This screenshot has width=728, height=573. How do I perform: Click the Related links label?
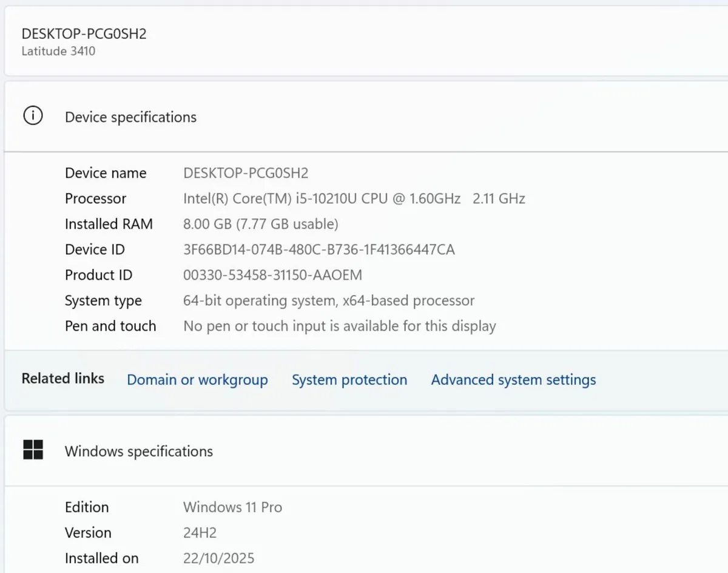tap(63, 379)
